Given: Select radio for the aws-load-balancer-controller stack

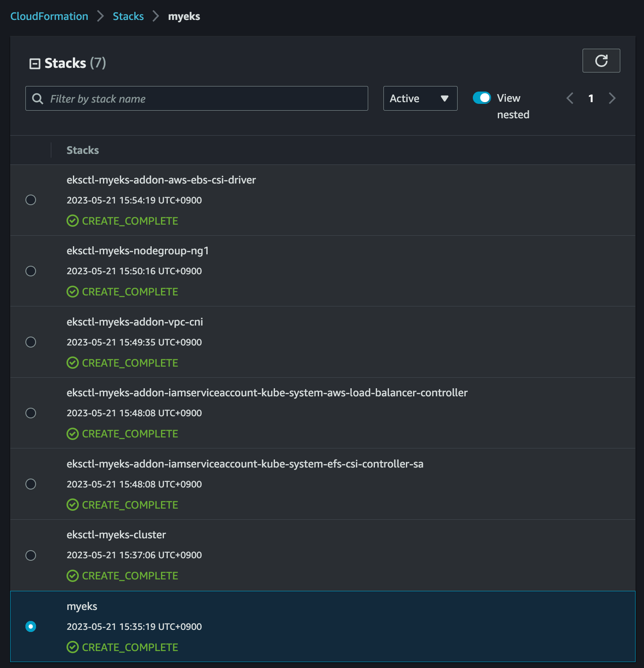Looking at the screenshot, I should pyautogui.click(x=31, y=413).
